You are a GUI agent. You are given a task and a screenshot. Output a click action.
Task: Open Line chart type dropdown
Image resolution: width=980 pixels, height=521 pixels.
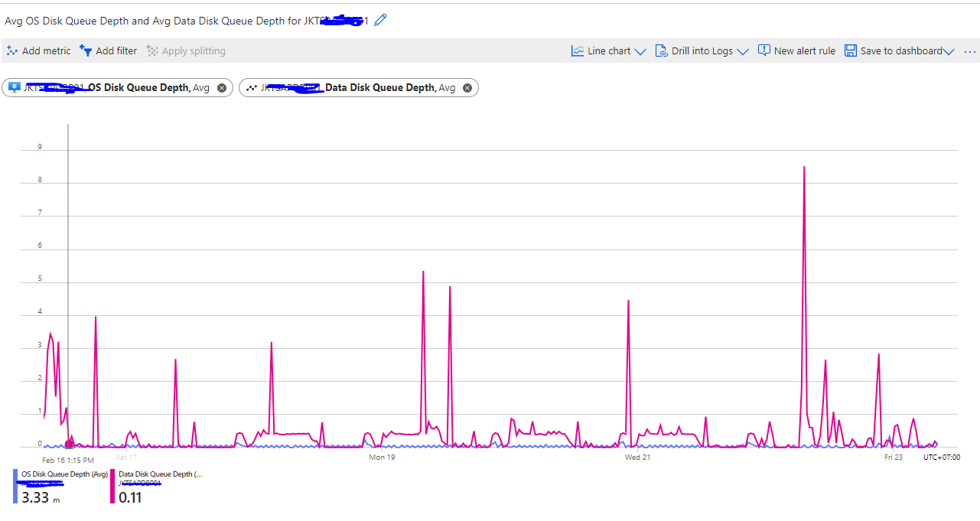pos(608,50)
